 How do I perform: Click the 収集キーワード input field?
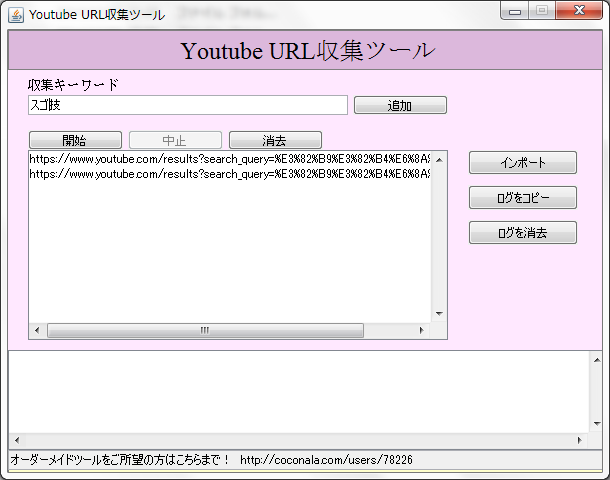(x=188, y=105)
